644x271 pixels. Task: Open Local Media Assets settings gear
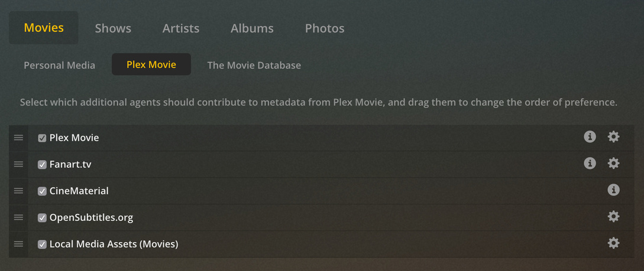click(x=613, y=243)
